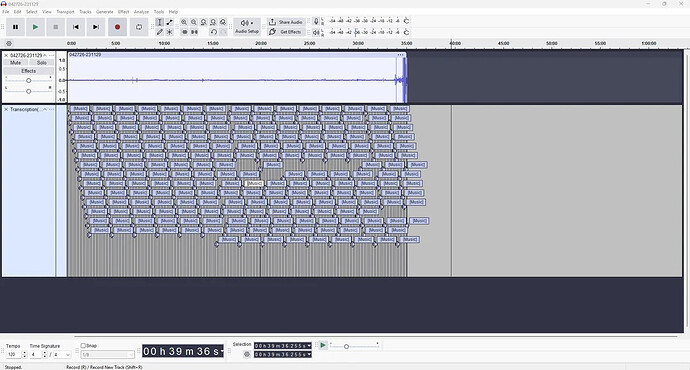This screenshot has height=370, width=690.
Task: Collapse the 042726-231129 audio track
Action: tap(45, 55)
